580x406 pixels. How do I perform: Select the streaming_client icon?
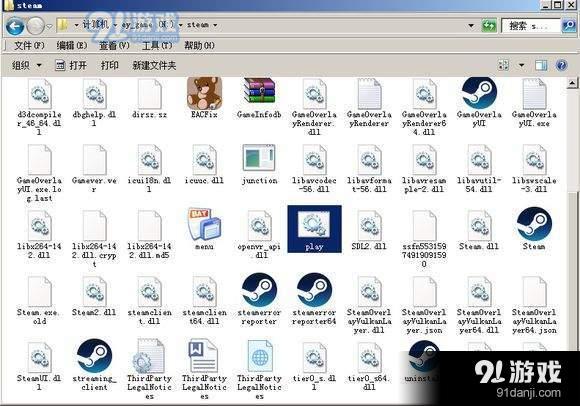94,356
